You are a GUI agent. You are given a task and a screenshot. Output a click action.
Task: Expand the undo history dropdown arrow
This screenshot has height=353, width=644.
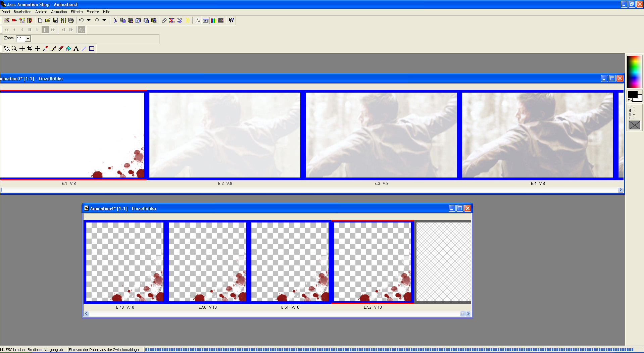(x=89, y=20)
